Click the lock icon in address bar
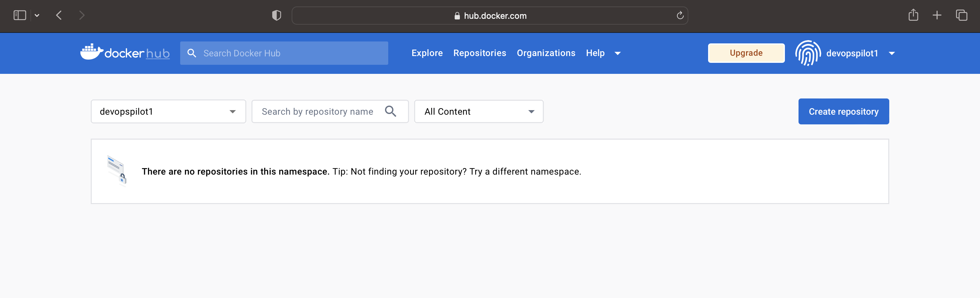Screen dimensions: 980x298 point(457,16)
